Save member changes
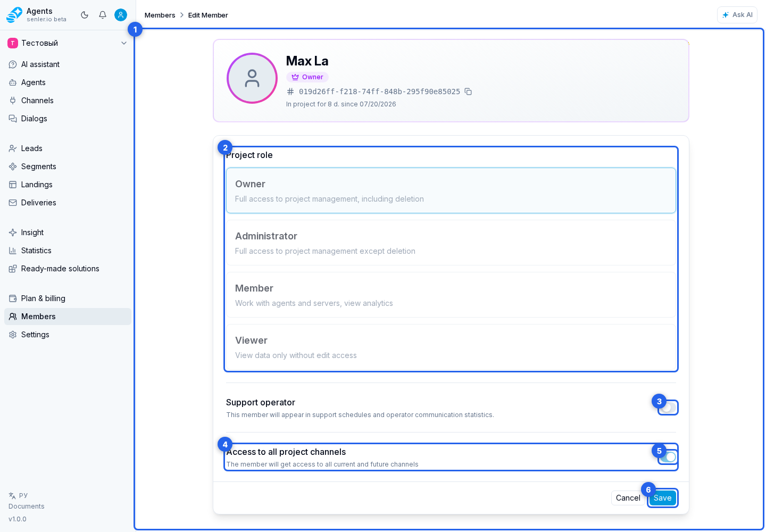This screenshot has height=532, width=766. [x=662, y=498]
